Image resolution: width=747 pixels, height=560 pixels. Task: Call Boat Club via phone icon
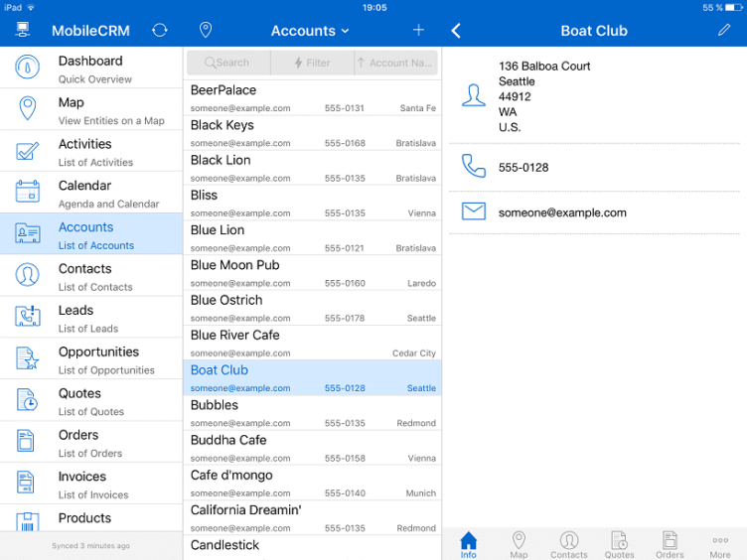[x=474, y=168]
